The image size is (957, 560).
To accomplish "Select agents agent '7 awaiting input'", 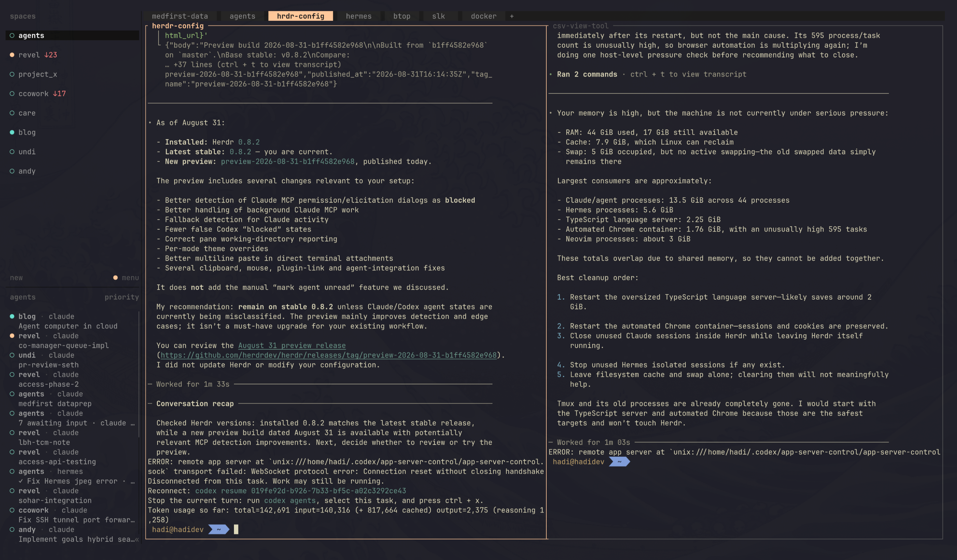I will (x=72, y=418).
